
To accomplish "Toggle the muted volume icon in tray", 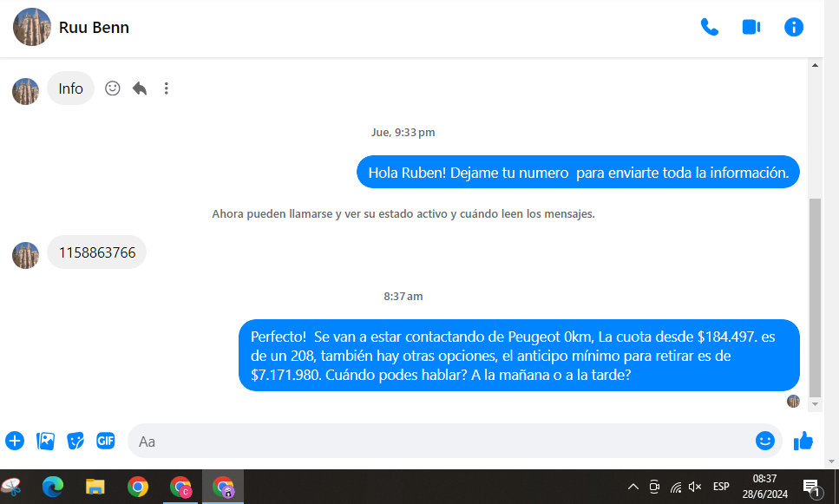I will tap(695, 487).
